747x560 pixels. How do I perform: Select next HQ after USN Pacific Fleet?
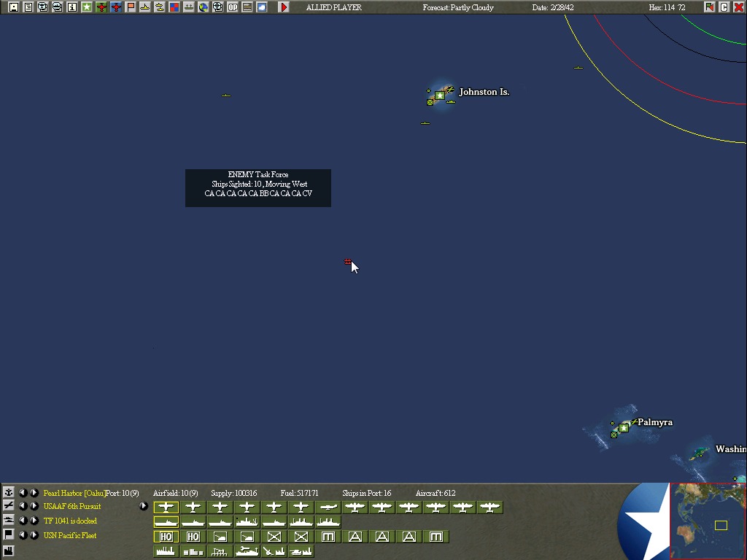tap(34, 534)
